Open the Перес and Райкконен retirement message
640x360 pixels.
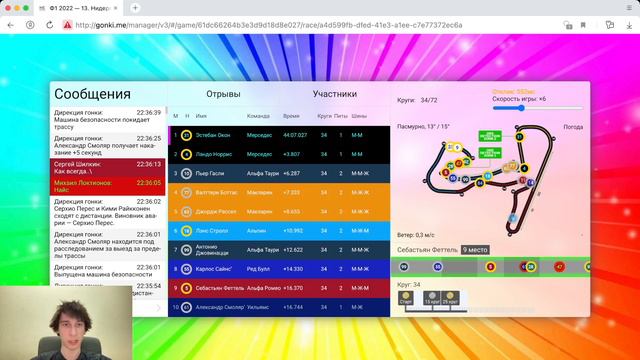(107, 212)
